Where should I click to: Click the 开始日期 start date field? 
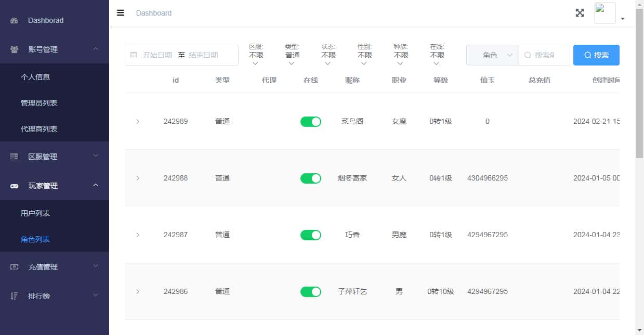[157, 55]
